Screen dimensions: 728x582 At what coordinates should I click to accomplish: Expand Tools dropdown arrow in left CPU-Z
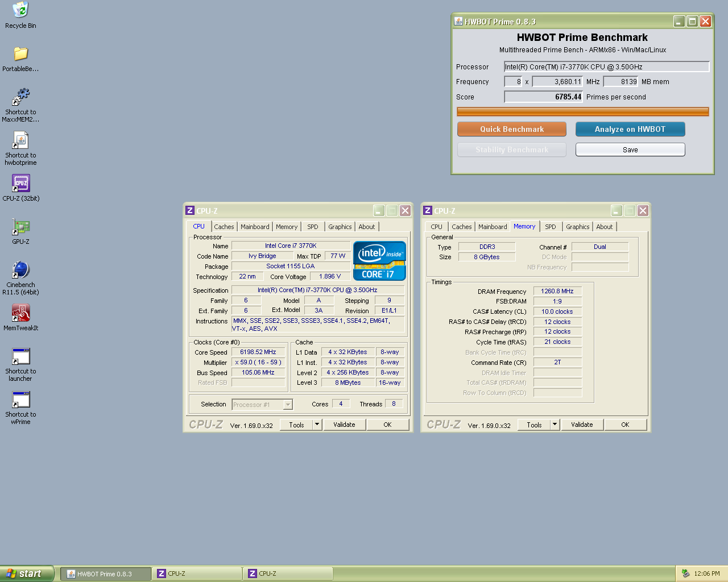tap(317, 424)
